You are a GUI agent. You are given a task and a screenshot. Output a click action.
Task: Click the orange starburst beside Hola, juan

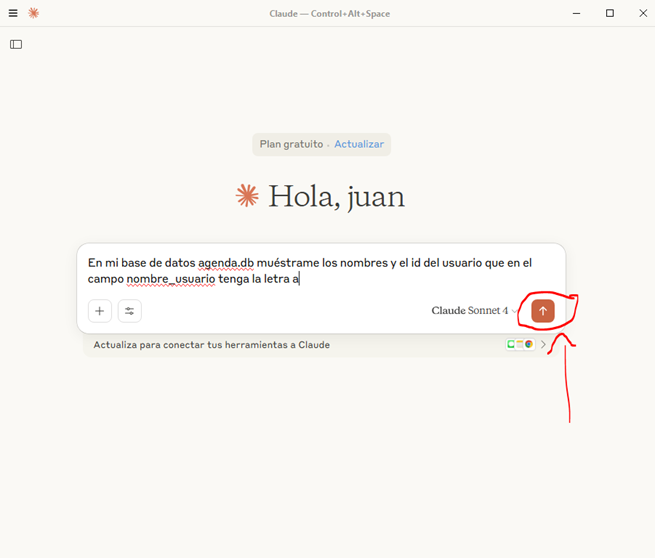click(247, 196)
